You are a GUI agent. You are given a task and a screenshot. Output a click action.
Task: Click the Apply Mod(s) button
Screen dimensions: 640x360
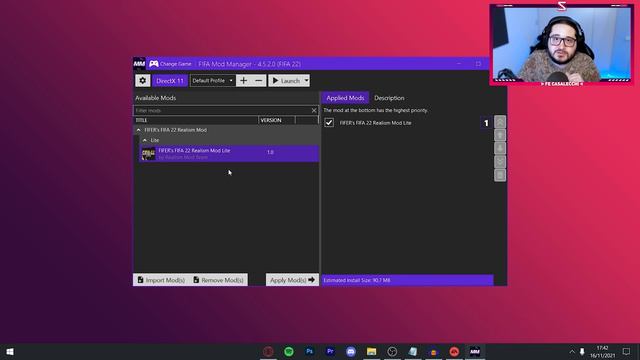click(292, 280)
